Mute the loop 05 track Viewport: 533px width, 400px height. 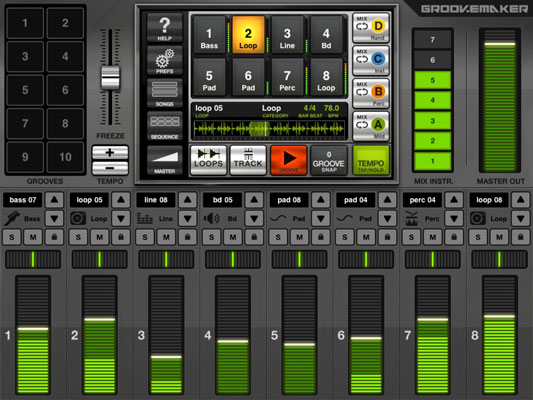click(100, 237)
